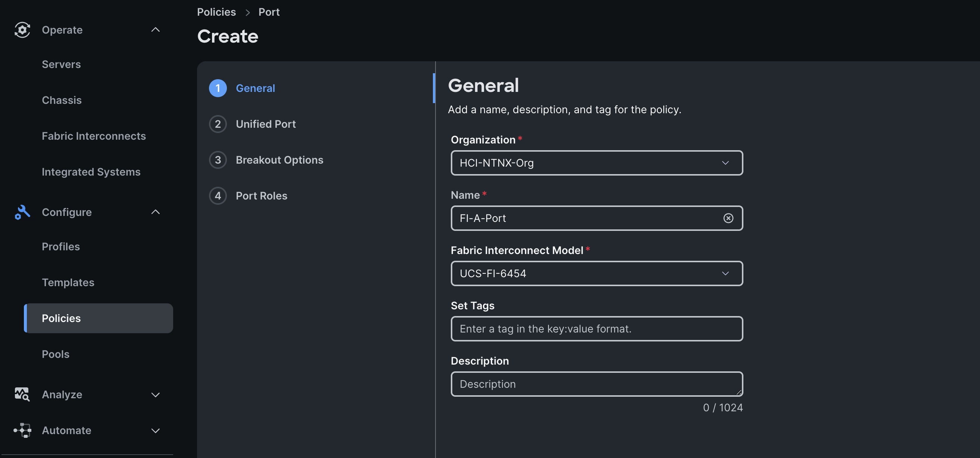Open the Automate workflow icon
Viewport: 980px width, 458px height.
(22, 430)
